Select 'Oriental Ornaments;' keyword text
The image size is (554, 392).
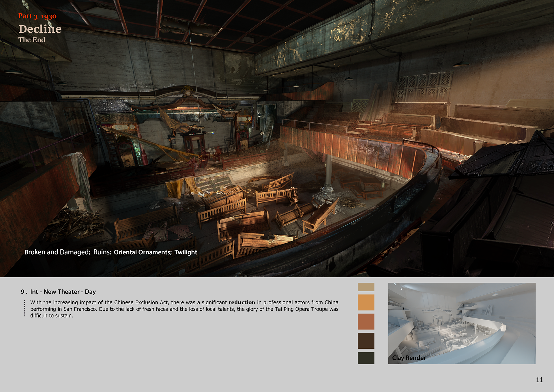click(x=143, y=252)
